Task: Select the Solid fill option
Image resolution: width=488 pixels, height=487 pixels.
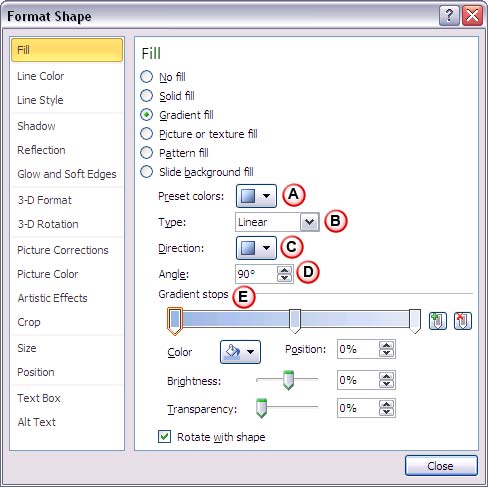Action: click(167, 96)
